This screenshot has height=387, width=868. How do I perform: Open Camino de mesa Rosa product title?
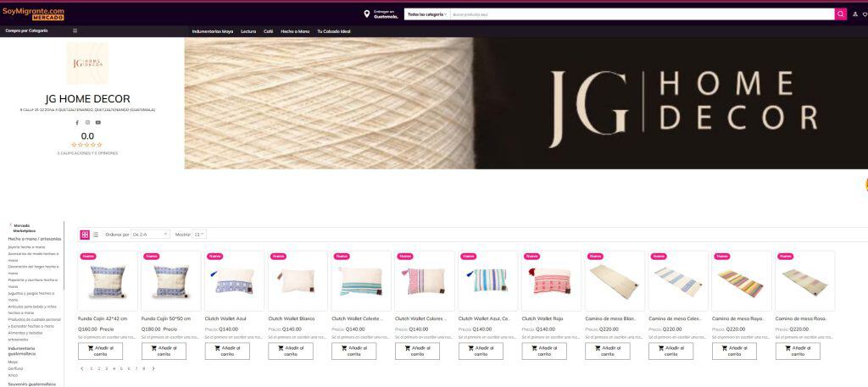pos(800,318)
